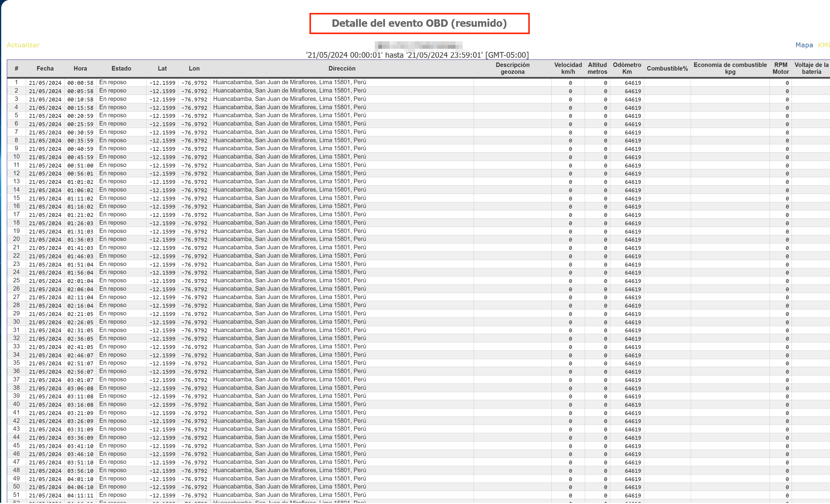Click the Odómetro Km column header
The height and width of the screenshot is (504, 830).
[x=627, y=68]
